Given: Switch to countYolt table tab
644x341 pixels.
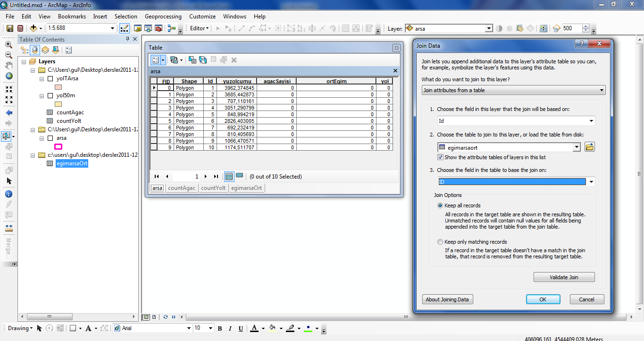Looking at the screenshot, I should click(213, 188).
